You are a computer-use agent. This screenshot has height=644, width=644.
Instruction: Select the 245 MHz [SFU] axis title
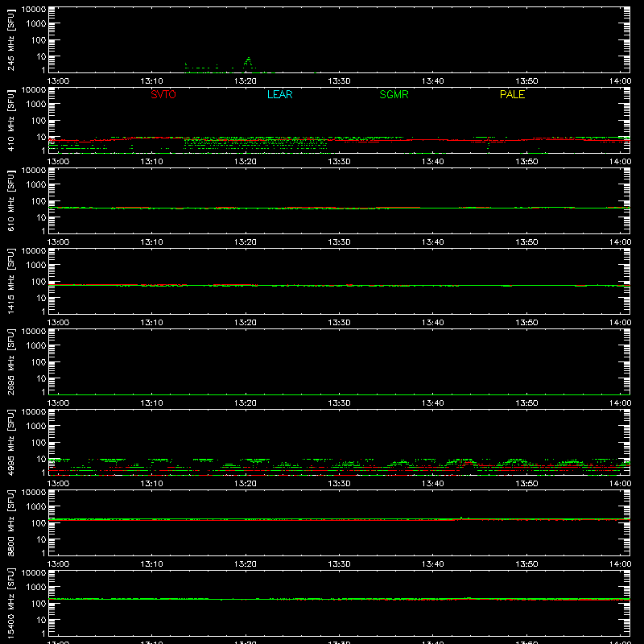pyautogui.click(x=10, y=39)
